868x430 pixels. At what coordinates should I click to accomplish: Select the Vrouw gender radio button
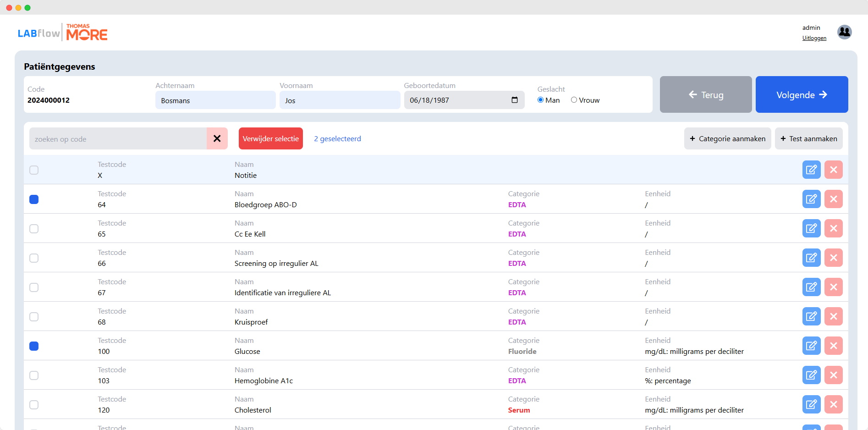pos(574,100)
